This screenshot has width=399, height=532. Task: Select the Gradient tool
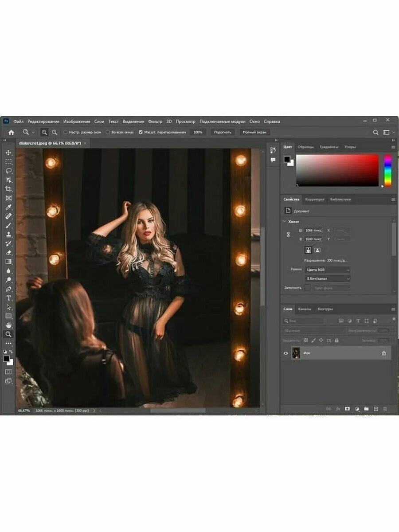[x=8, y=262]
